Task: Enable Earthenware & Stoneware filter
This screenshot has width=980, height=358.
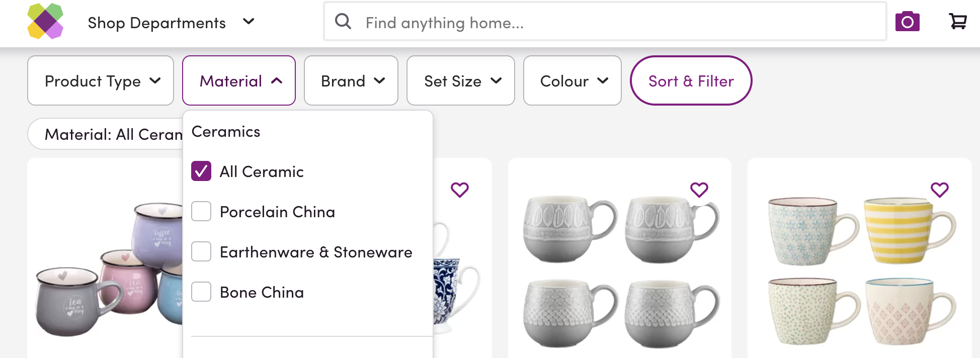Action: pos(201,252)
